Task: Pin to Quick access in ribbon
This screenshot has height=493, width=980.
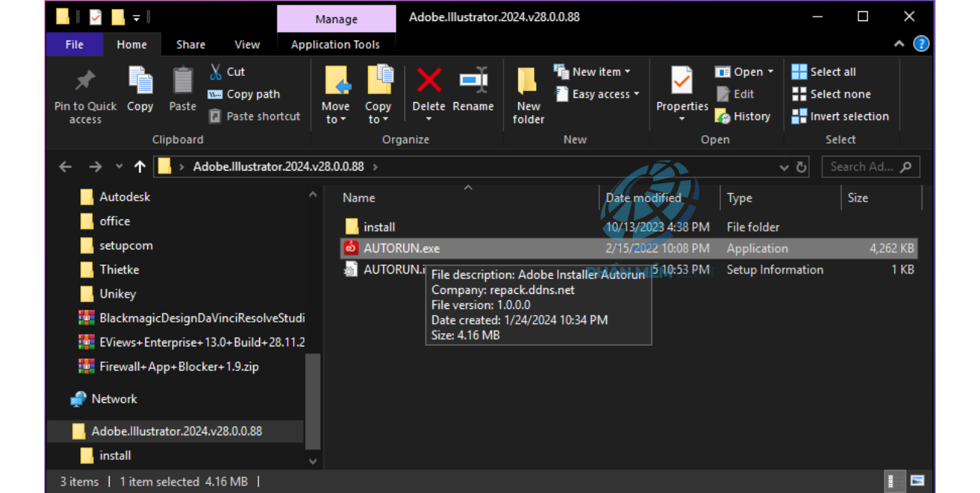Action: point(85,96)
